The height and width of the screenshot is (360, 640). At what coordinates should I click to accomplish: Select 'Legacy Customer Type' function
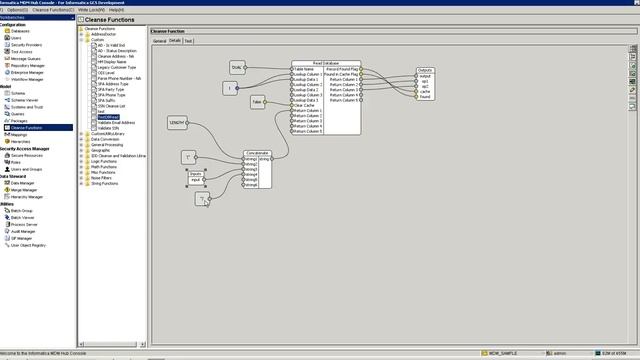pyautogui.click(x=117, y=67)
